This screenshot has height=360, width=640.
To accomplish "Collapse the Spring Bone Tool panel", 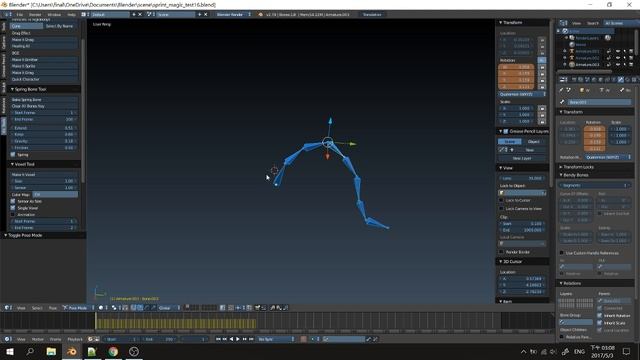I will [12, 89].
